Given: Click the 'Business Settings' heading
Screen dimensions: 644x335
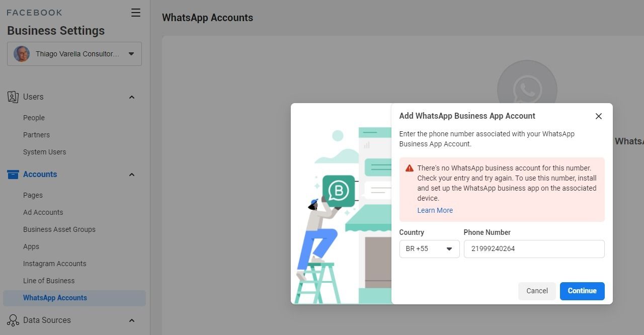Looking at the screenshot, I should pos(56,31).
